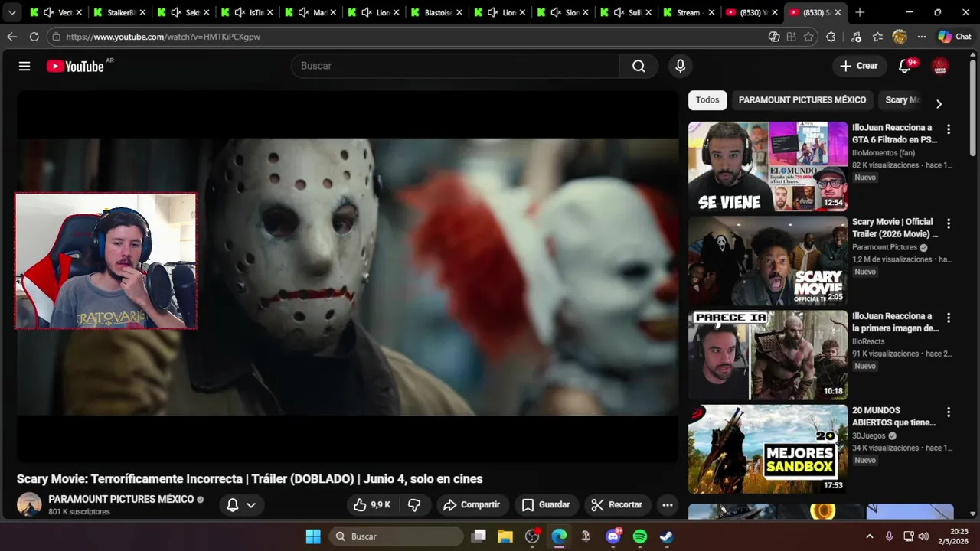Open Discord from taskbar
980x551 pixels.
tap(612, 536)
